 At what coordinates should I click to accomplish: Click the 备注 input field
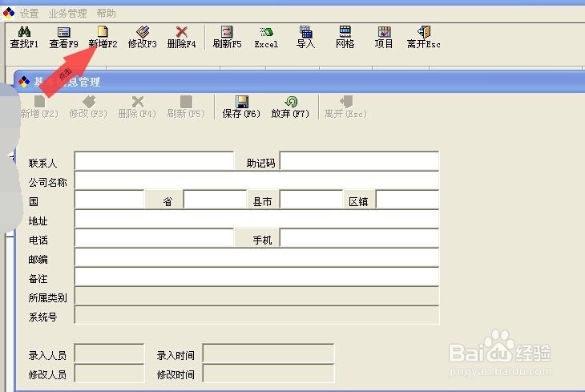[256, 277]
